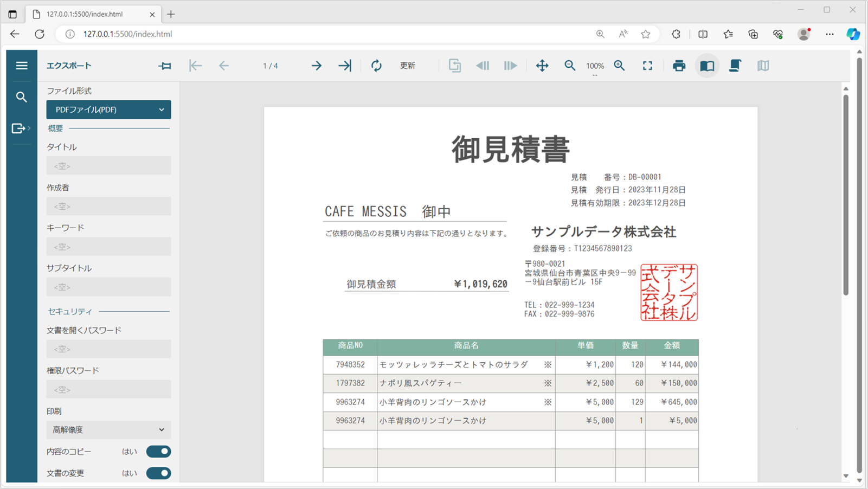This screenshot has width=868, height=489.
Task: Open a new browser tab
Action: pyautogui.click(x=171, y=14)
